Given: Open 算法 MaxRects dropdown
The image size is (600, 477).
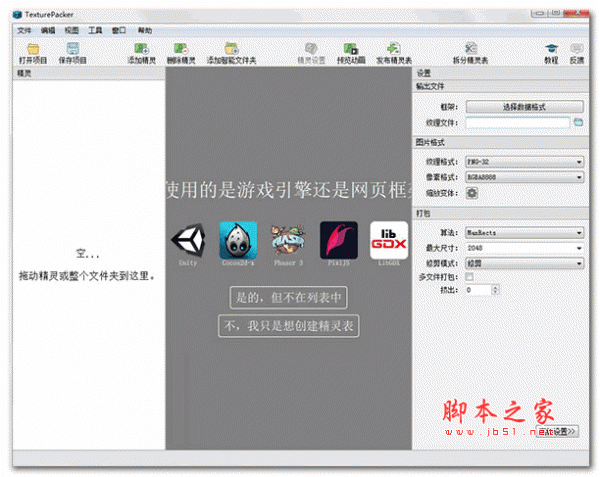Looking at the screenshot, I should (x=525, y=233).
